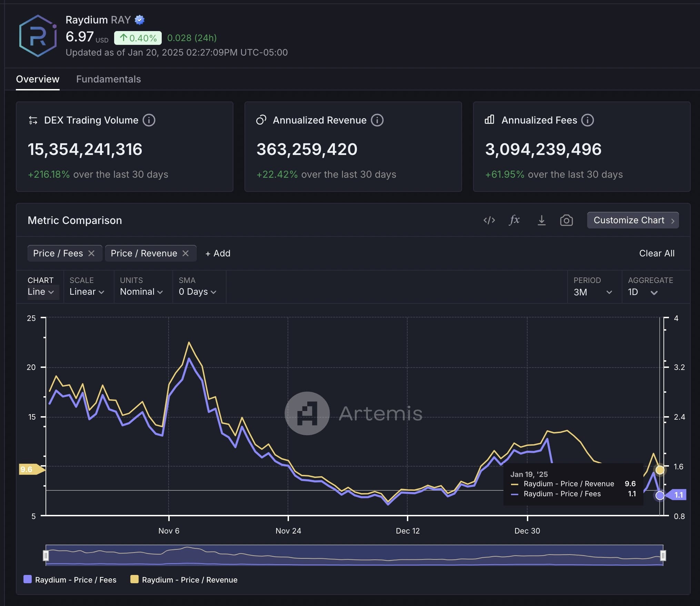
Task: Click Annualized Fees info icon
Action: click(x=588, y=120)
